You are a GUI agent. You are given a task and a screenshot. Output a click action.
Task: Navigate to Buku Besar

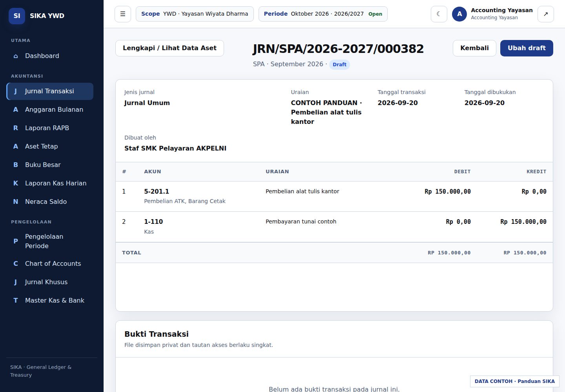50,165
